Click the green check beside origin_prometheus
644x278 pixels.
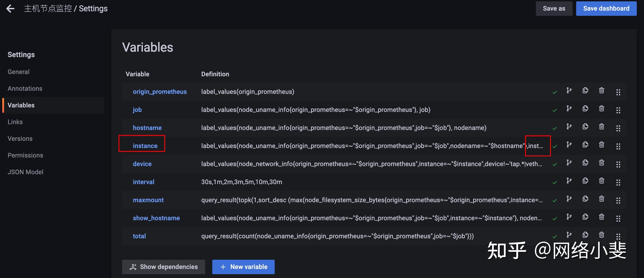555,92
